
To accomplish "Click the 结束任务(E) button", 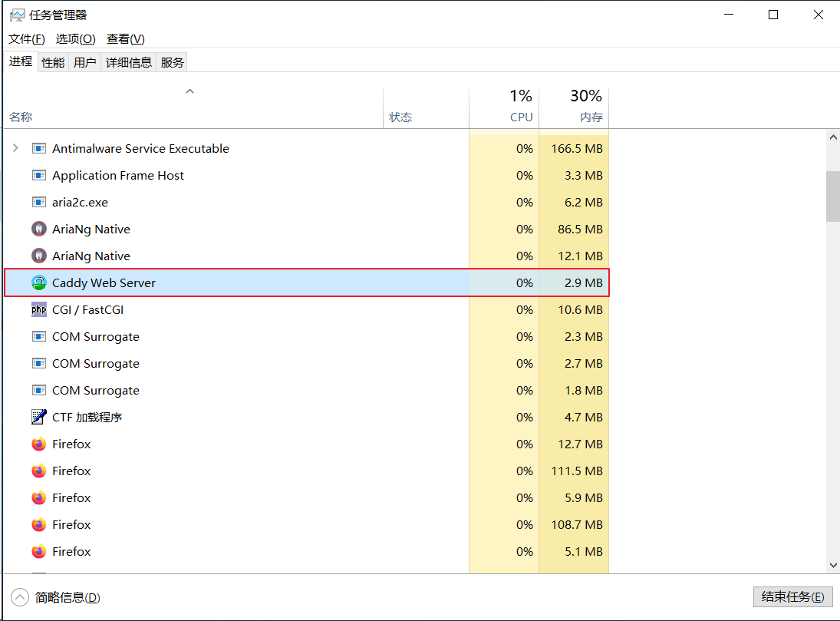I will 793,597.
